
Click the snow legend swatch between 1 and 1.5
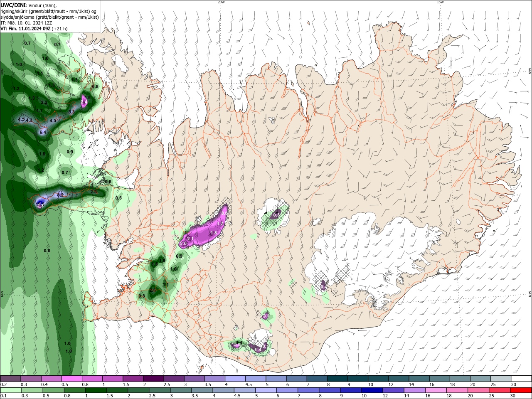(x=113, y=379)
